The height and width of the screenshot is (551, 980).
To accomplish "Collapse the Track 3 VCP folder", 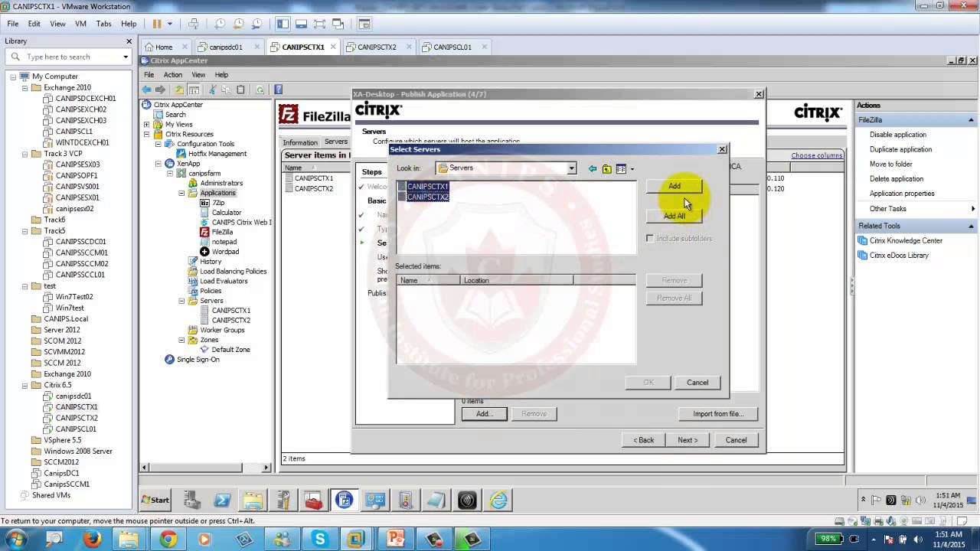I will [x=25, y=154].
